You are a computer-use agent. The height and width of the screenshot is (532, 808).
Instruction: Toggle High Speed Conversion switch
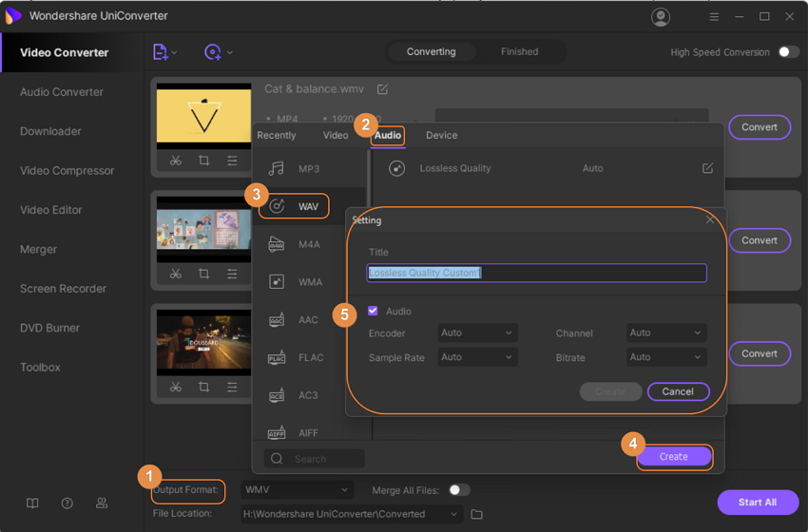788,52
